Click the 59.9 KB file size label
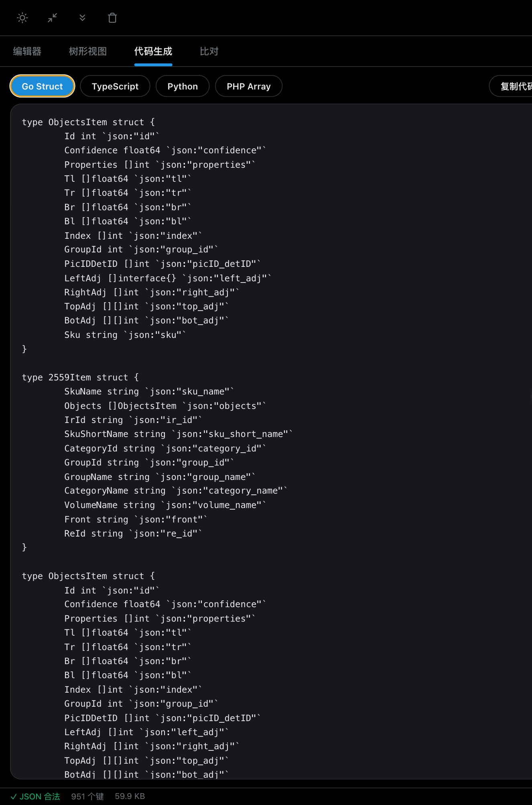The height and width of the screenshot is (805, 532). (x=130, y=796)
